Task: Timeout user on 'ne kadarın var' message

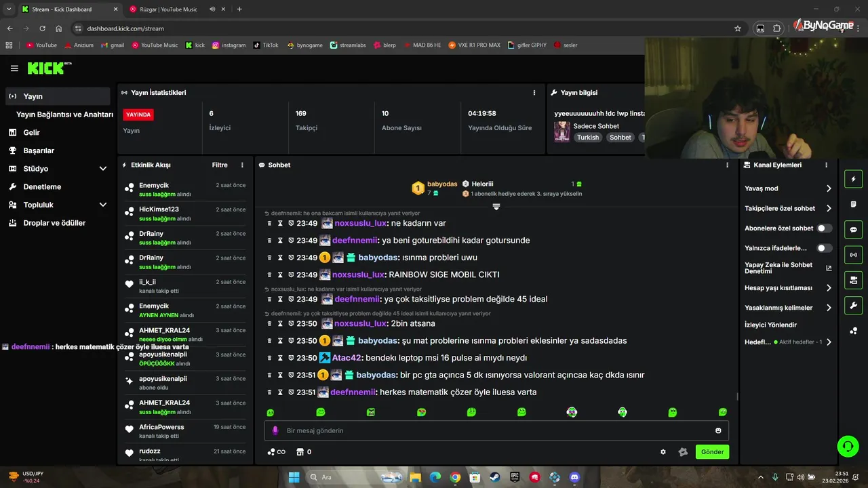Action: pyautogui.click(x=279, y=223)
